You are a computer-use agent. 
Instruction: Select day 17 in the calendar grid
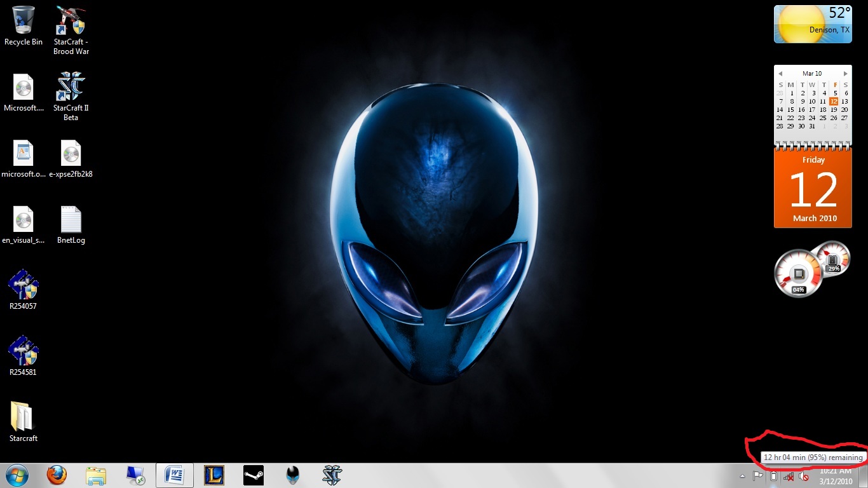coord(812,109)
